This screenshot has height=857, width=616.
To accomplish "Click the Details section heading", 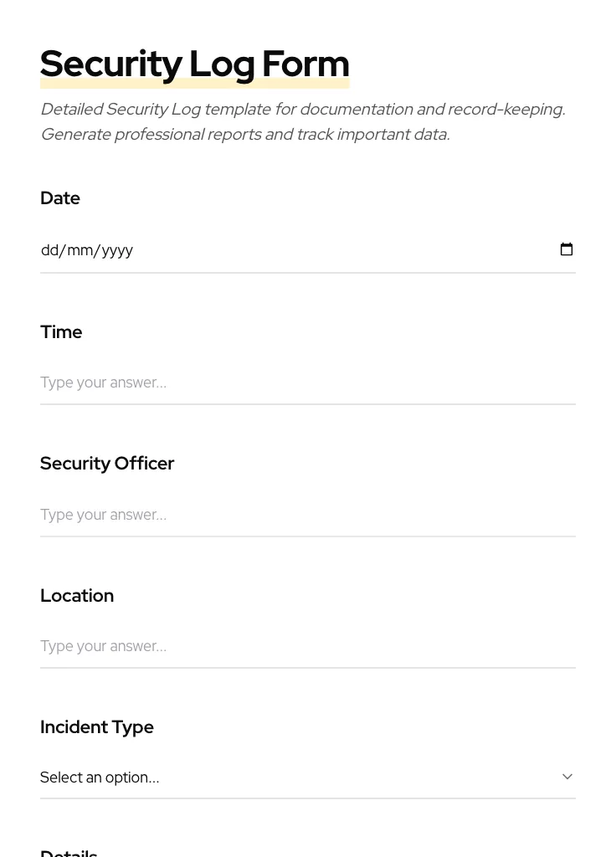I will pyautogui.click(x=69, y=850).
